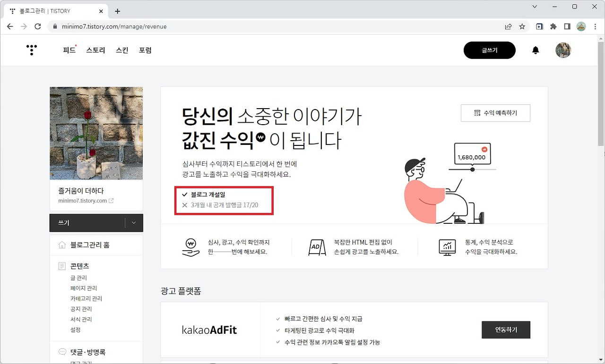Click the 연동하기 button for kakao AdFit
This screenshot has width=605, height=364.
click(x=506, y=330)
